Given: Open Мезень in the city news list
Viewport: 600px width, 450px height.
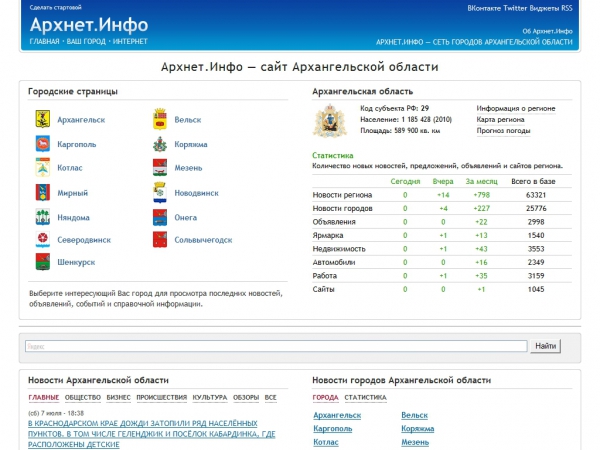Looking at the screenshot, I should pos(415,442).
